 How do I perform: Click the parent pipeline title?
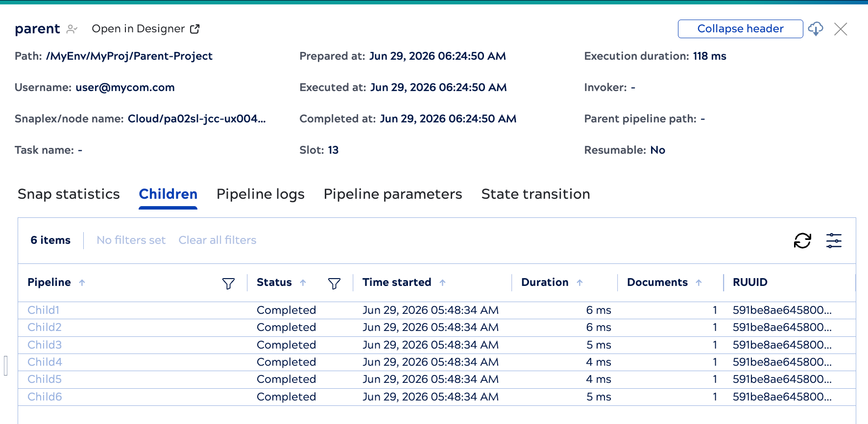(x=37, y=29)
